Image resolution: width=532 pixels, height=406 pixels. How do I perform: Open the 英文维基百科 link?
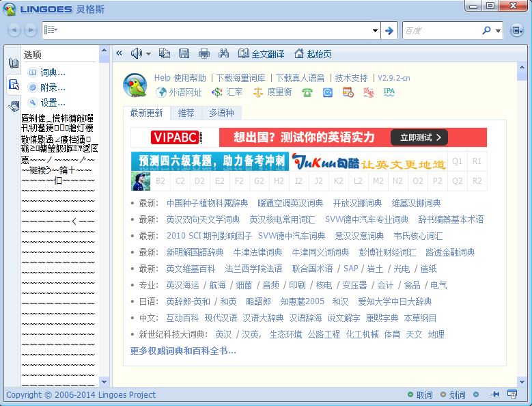tap(191, 269)
